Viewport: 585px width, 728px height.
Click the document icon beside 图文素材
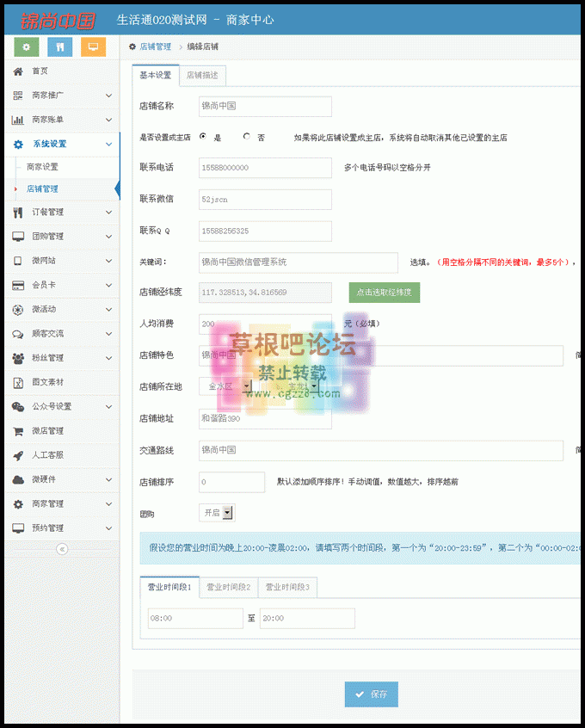(x=18, y=383)
